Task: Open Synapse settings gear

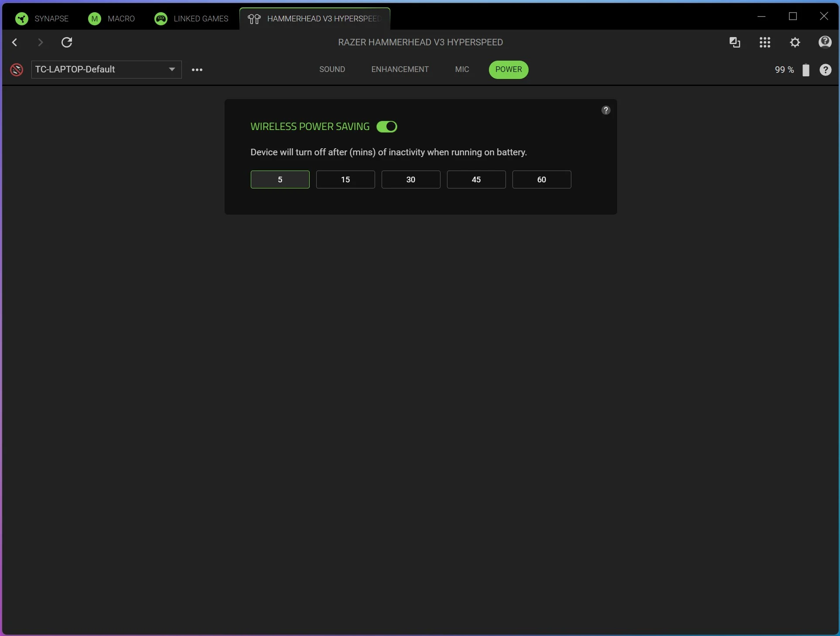Action: coord(795,42)
